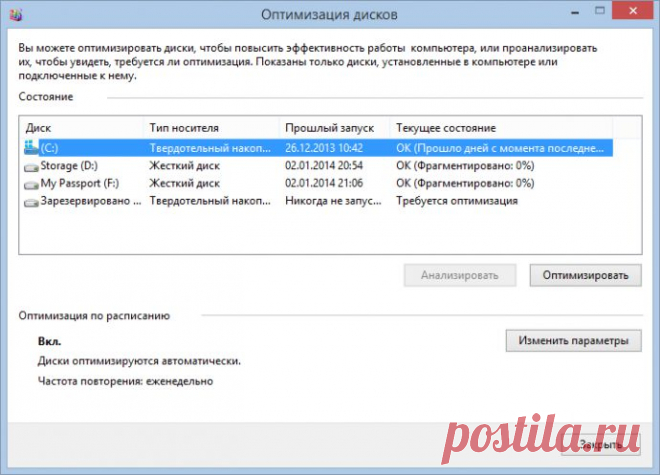Click My Passport (F:) fragmentation status 0%

(465, 183)
